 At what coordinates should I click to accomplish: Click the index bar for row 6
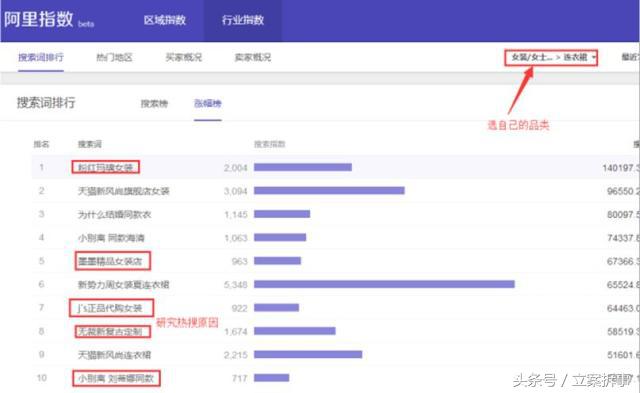point(384,284)
